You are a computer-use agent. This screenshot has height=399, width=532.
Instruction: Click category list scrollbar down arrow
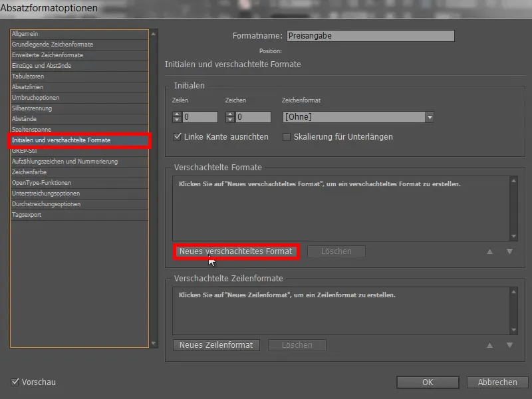point(154,344)
